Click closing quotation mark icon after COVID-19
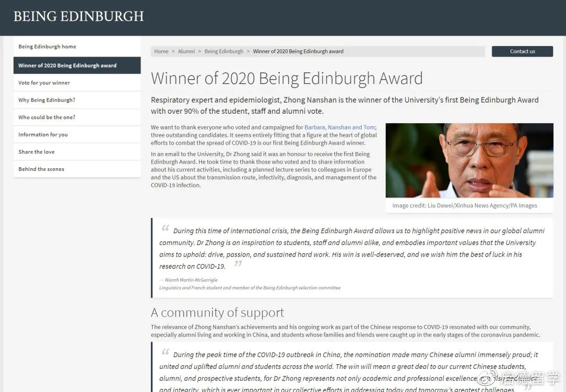Viewport: 566px width, 392px height. point(238,264)
